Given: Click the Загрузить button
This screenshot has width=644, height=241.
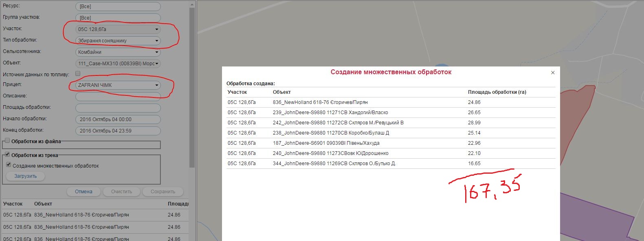Looking at the screenshot, I should click(x=26, y=176).
